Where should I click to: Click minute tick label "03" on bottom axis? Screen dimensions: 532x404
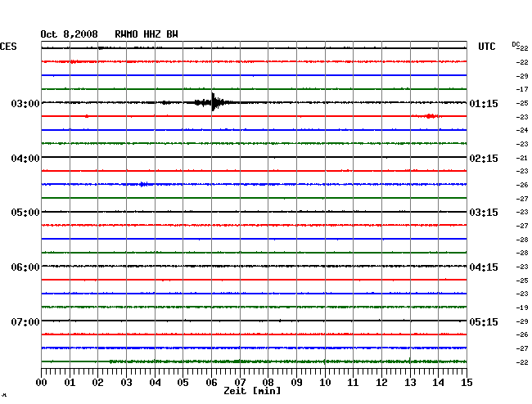126,383
